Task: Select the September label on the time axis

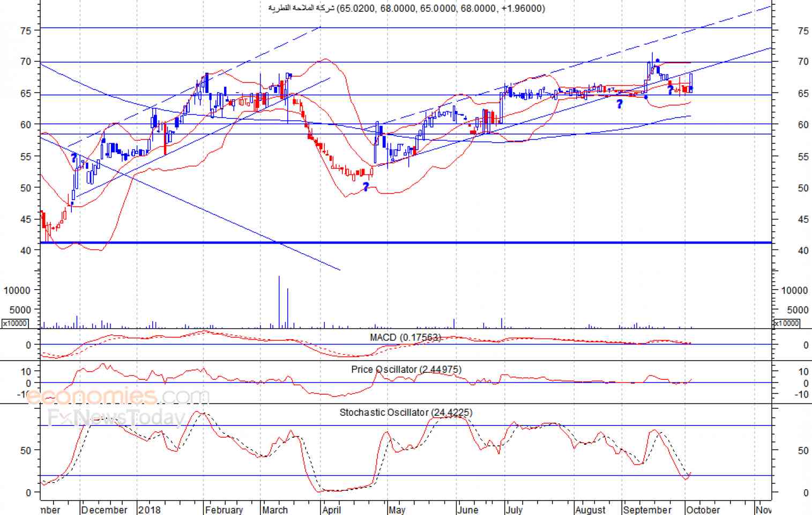Action: tap(647, 510)
